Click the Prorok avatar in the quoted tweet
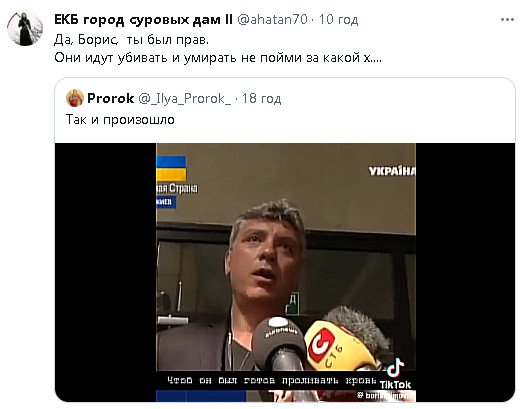 [75, 98]
